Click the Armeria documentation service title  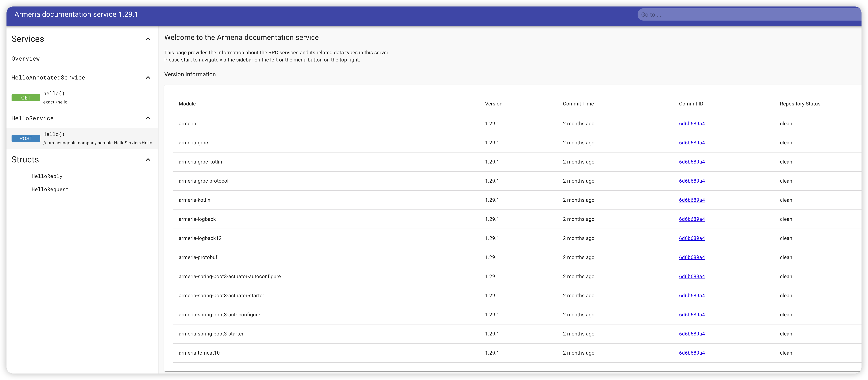coord(76,14)
